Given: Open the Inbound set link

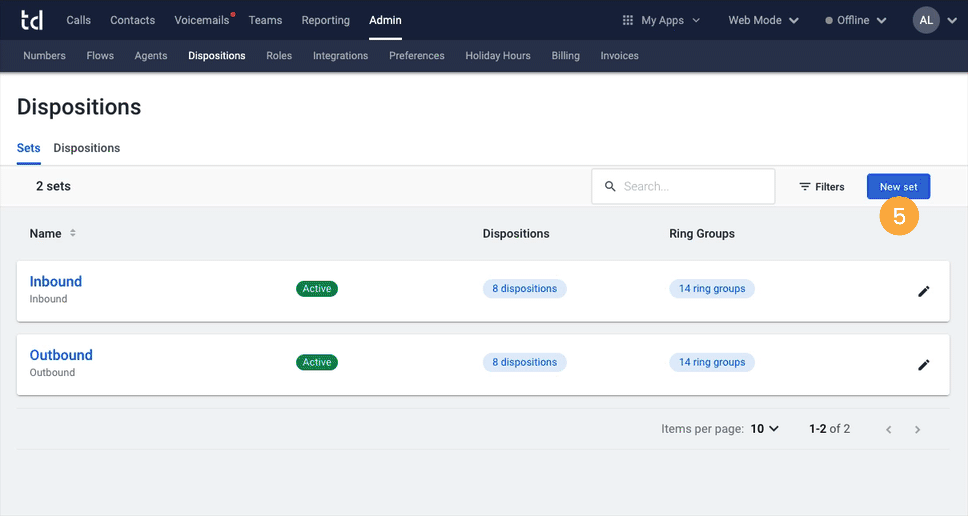Looking at the screenshot, I should [x=56, y=282].
